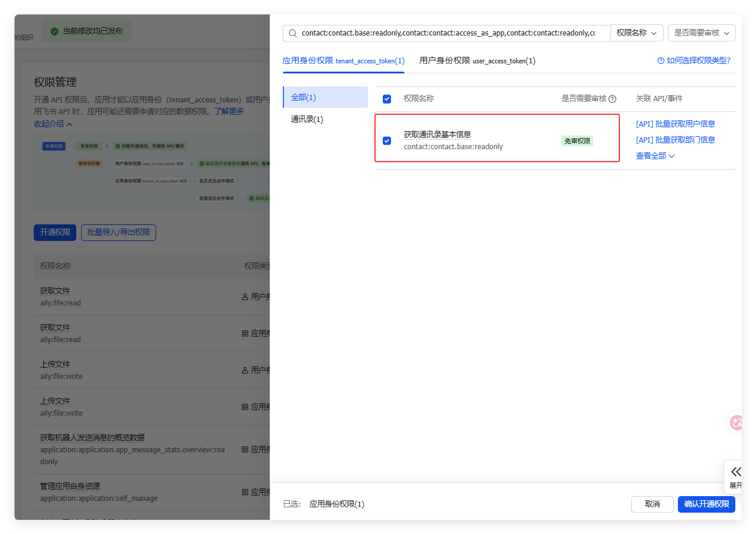Click the pink floating assistant icon
This screenshot has height=534, width=756.
pyautogui.click(x=736, y=423)
